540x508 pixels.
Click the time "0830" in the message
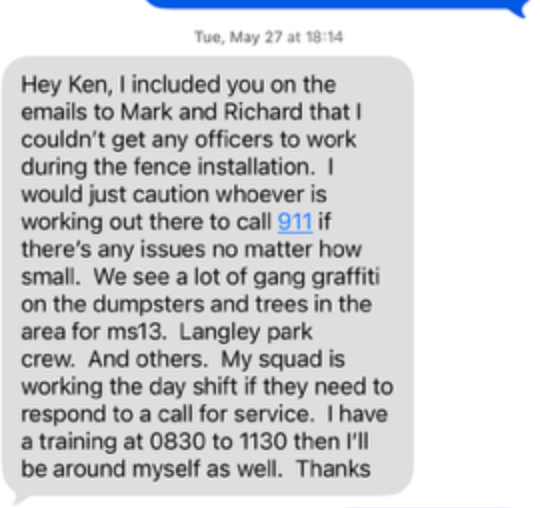[178, 442]
